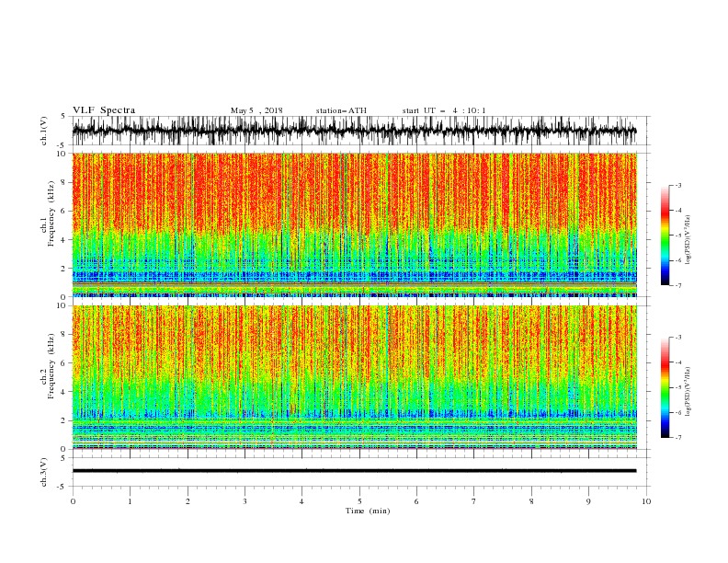The height and width of the screenshot is (563, 728).
Task: Click the "station=ATH" header label
Action: pyautogui.click(x=341, y=110)
